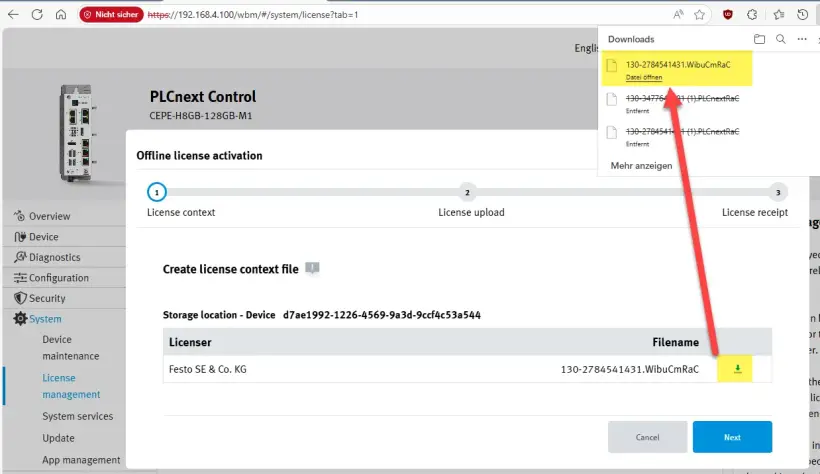This screenshot has height=474, width=820.
Task: Click the System gear icon in sidebar
Action: click(x=20, y=319)
